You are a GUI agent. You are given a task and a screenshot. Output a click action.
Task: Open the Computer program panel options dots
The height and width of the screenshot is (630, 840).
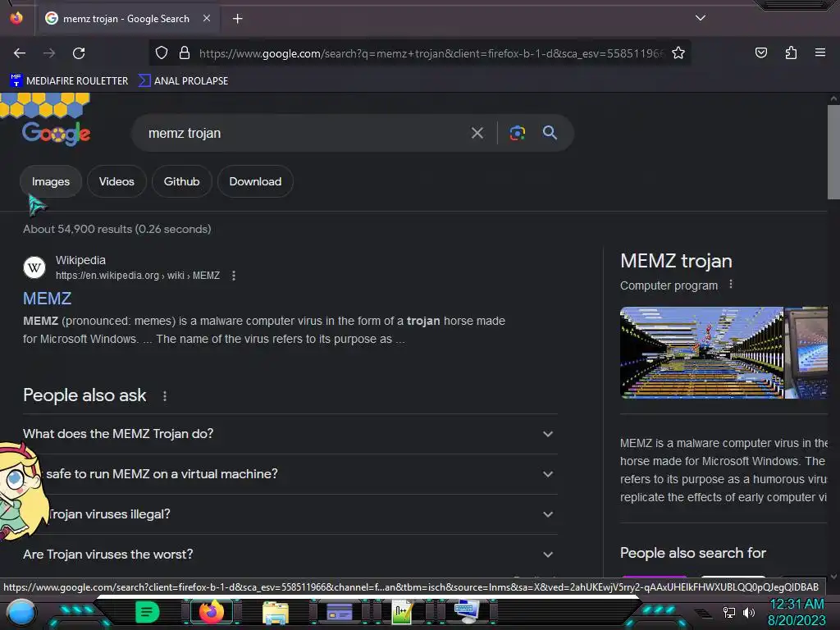731,285
